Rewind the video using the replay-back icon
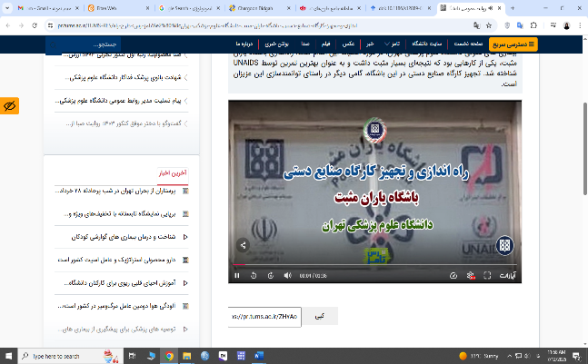The height and width of the screenshot is (364, 588). click(254, 276)
